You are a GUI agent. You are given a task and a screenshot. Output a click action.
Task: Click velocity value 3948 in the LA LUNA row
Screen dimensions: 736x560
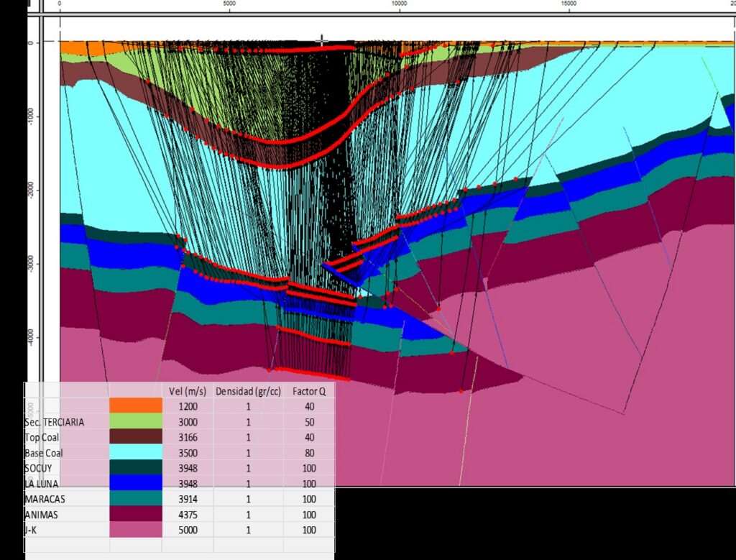(x=188, y=484)
